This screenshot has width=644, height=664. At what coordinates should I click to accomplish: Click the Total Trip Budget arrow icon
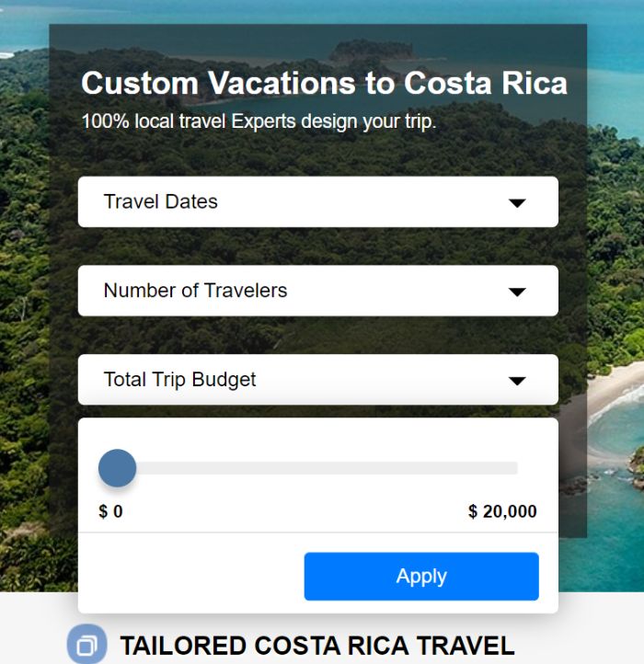click(517, 381)
